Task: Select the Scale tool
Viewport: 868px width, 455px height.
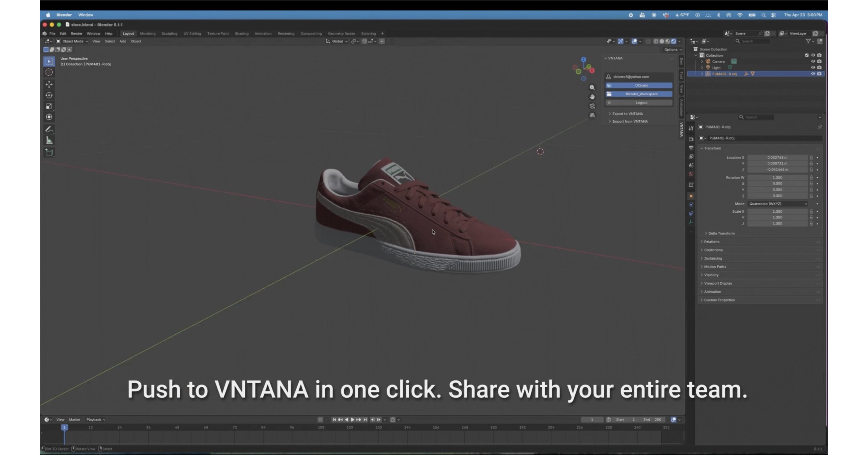Action: coord(49,106)
